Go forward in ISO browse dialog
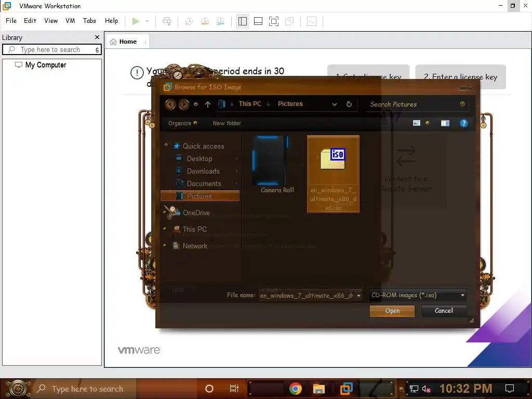The height and width of the screenshot is (399, 532). pyautogui.click(x=184, y=104)
